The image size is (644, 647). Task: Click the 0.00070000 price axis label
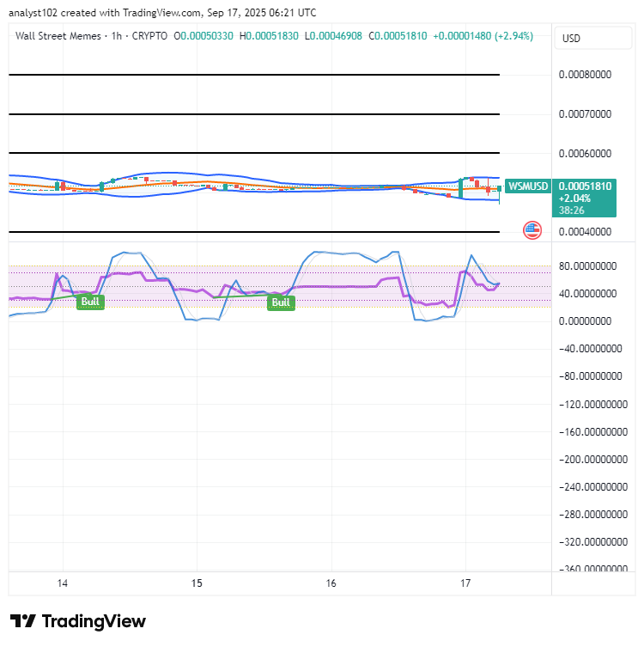pos(585,114)
